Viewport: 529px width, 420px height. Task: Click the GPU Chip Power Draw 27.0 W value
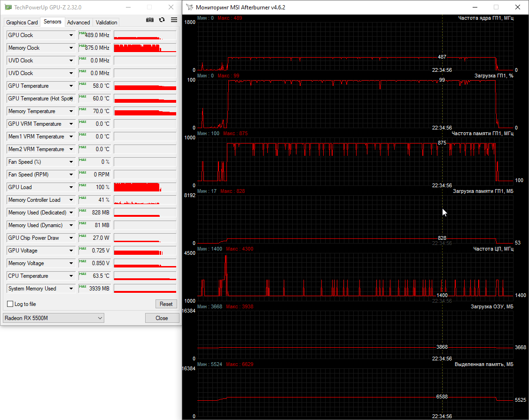95,238
